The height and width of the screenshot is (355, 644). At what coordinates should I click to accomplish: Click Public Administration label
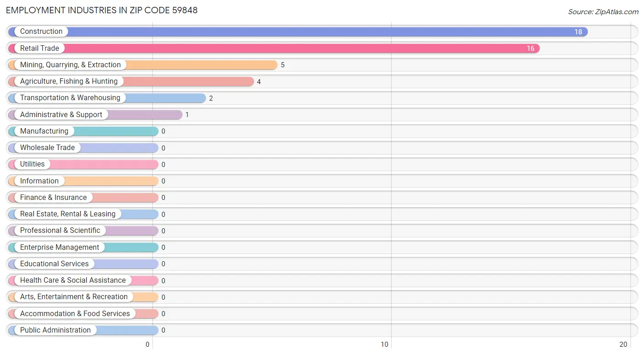tap(55, 330)
